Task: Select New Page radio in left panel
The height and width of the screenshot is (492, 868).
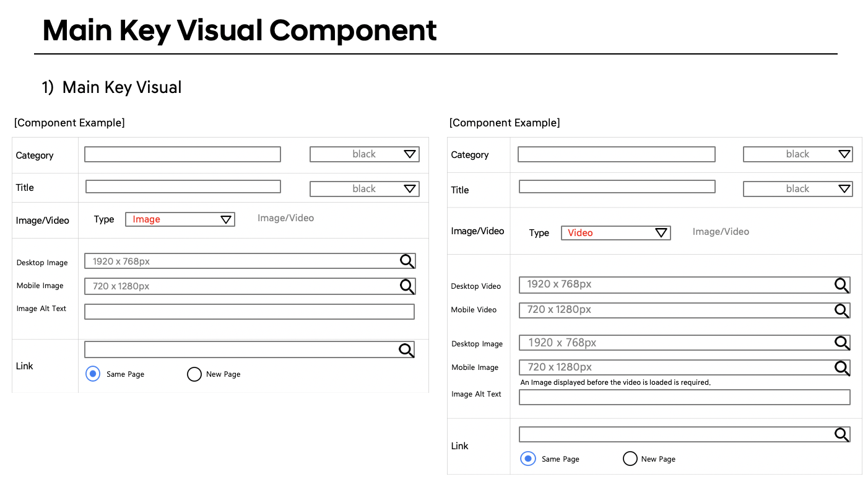Action: (194, 374)
